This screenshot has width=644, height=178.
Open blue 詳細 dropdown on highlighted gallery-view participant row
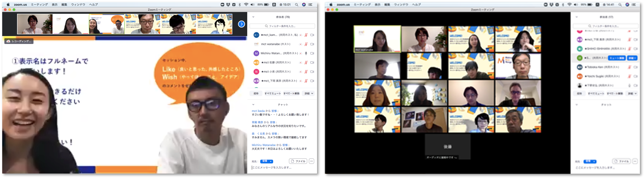(632, 58)
